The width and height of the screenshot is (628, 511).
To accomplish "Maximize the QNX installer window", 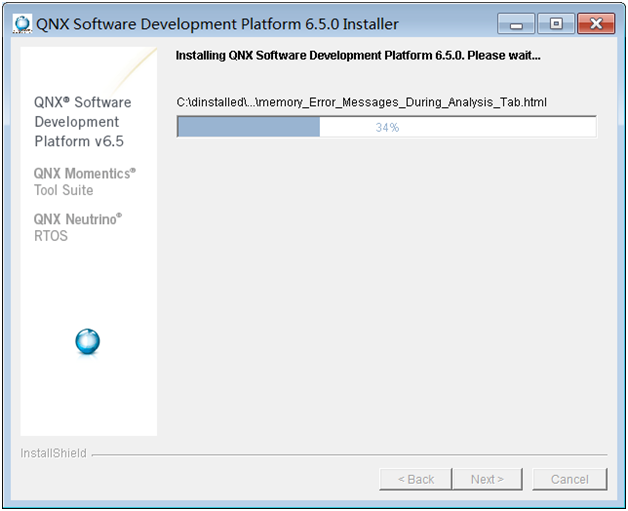I will point(556,24).
